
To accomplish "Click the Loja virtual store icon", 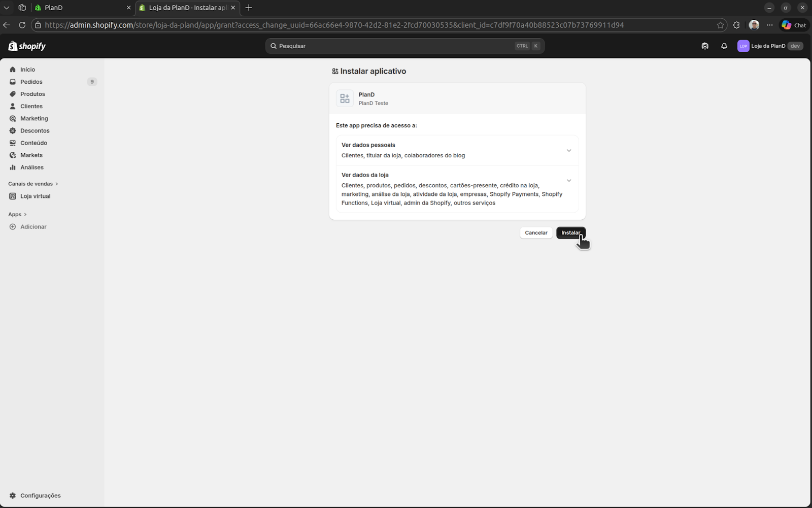I will click(13, 196).
